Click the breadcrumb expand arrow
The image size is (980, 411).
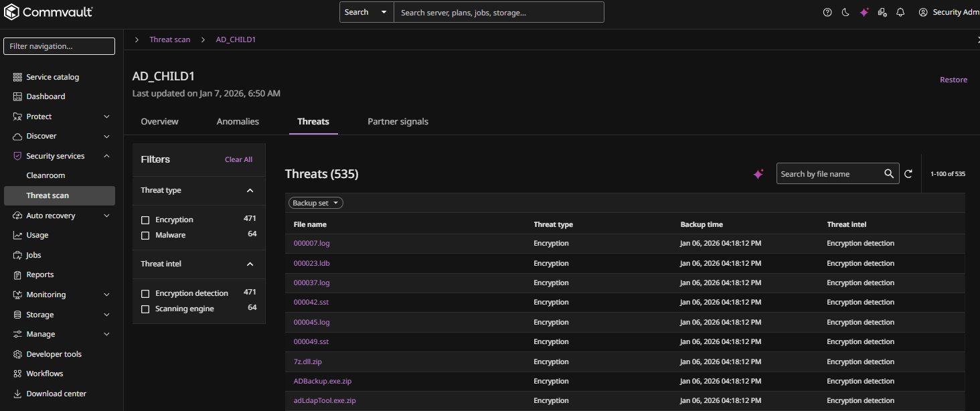[x=137, y=39]
